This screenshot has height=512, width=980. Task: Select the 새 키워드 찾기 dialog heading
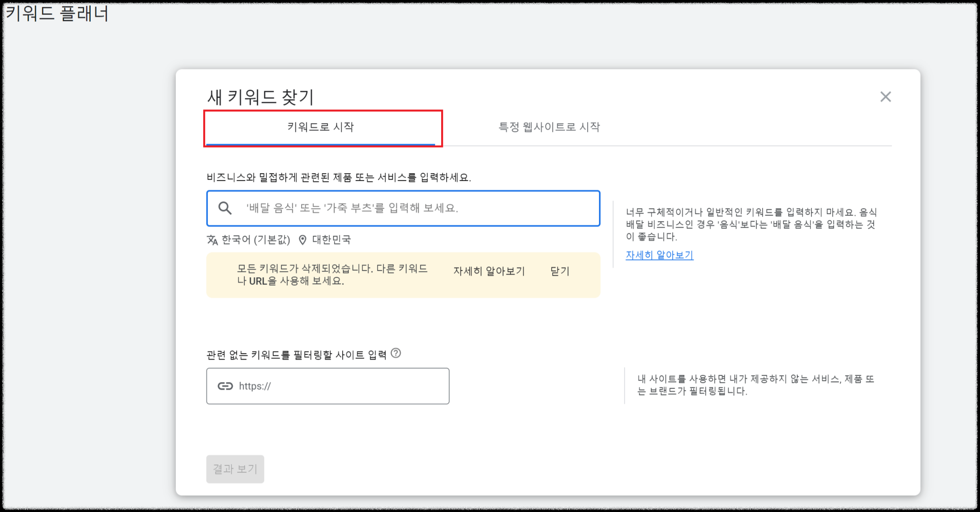click(260, 96)
